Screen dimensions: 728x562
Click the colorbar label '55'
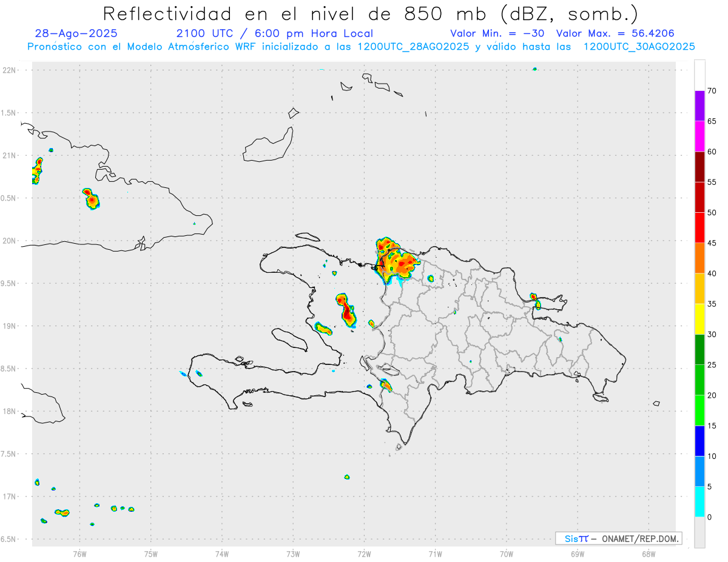pyautogui.click(x=712, y=182)
